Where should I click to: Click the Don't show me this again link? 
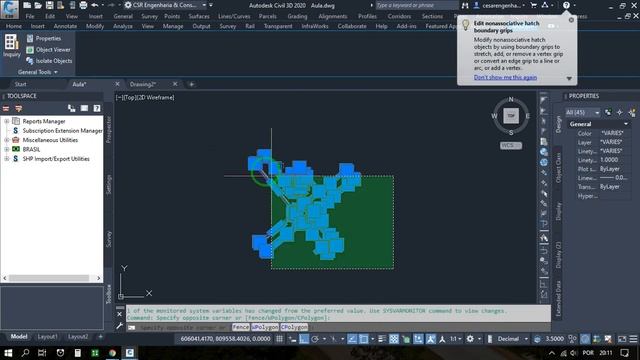pos(505,78)
